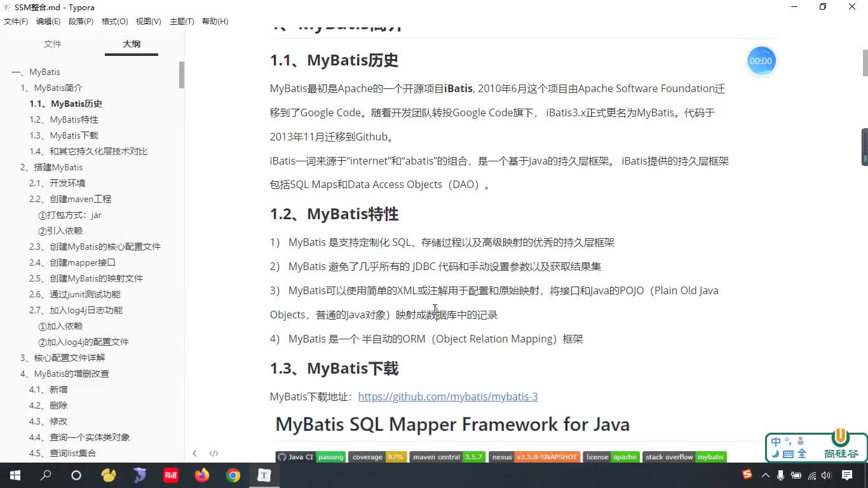Jump to 3、核心配置文件详解 outline item
The image size is (868, 488).
[x=63, y=358]
